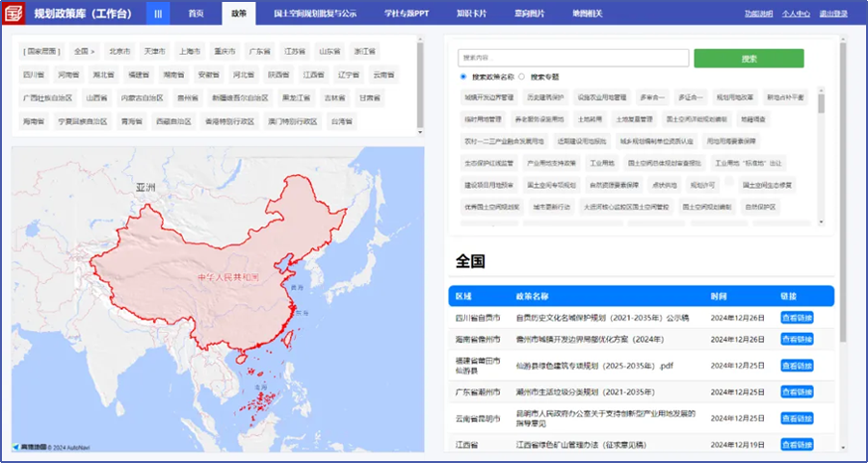Choose 浙江省 in region list
This screenshot has width=868, height=463.
(x=365, y=51)
